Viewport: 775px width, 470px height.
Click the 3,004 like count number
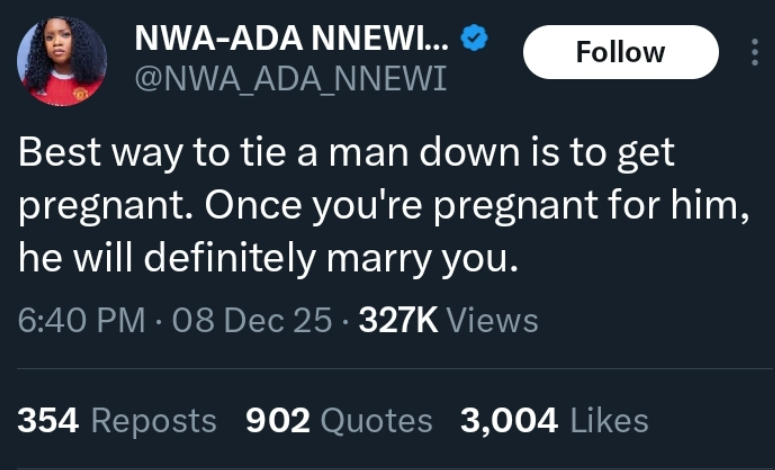(x=509, y=421)
